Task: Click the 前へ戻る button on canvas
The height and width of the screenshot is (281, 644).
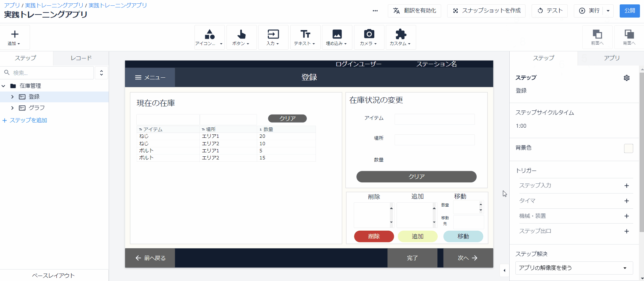Action: tap(150, 258)
